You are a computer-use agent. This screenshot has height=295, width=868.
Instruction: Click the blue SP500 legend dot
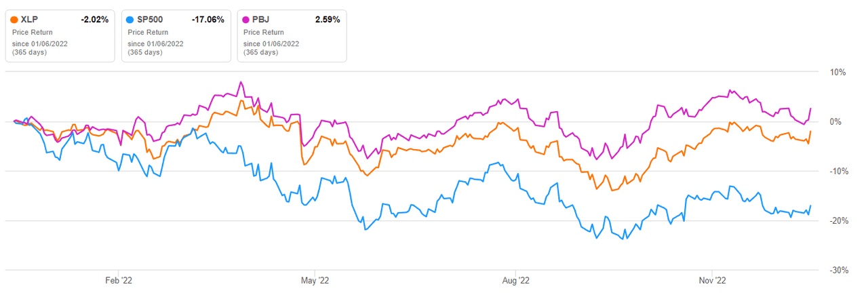(131, 20)
